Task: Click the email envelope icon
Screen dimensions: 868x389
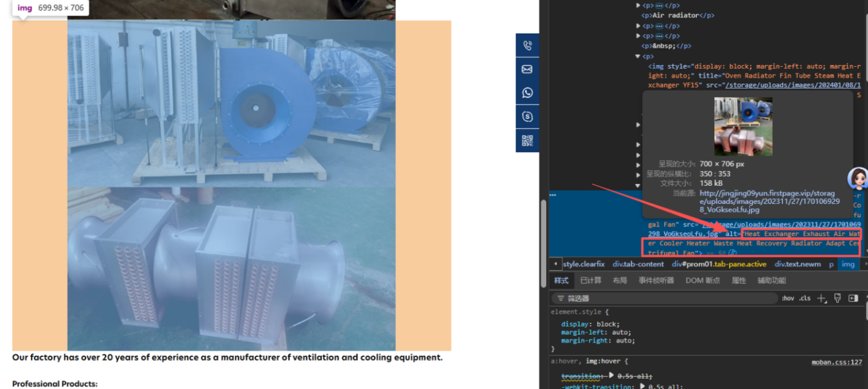Action: click(x=528, y=69)
